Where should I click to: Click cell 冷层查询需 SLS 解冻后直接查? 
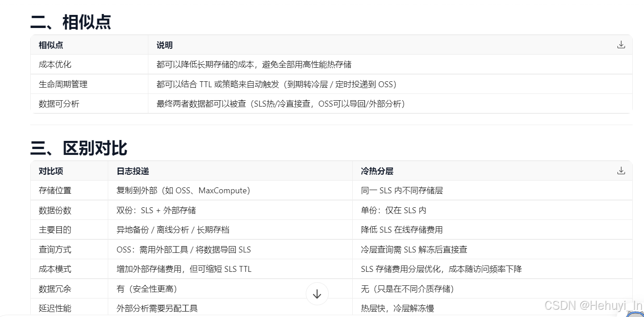click(x=414, y=250)
